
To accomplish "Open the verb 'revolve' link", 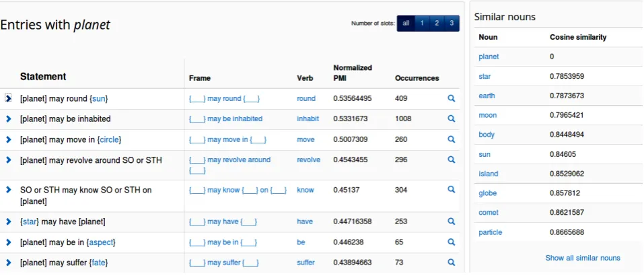I will [308, 160].
